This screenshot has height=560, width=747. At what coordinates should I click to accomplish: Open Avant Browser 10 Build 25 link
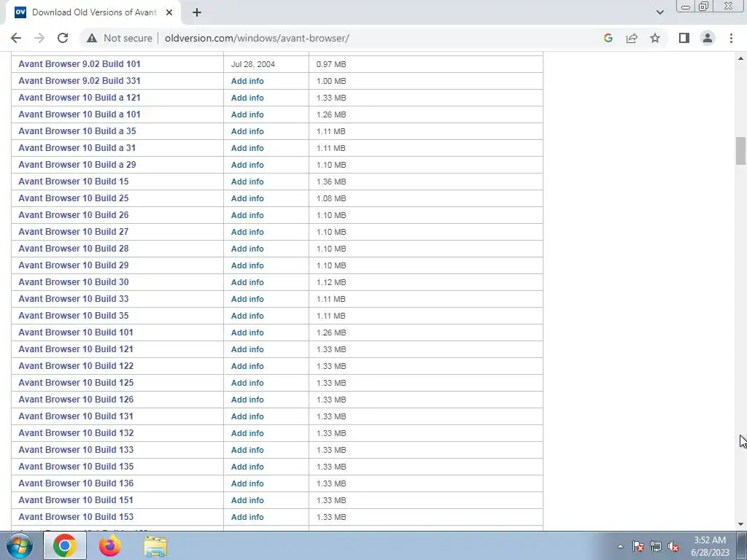coord(74,198)
